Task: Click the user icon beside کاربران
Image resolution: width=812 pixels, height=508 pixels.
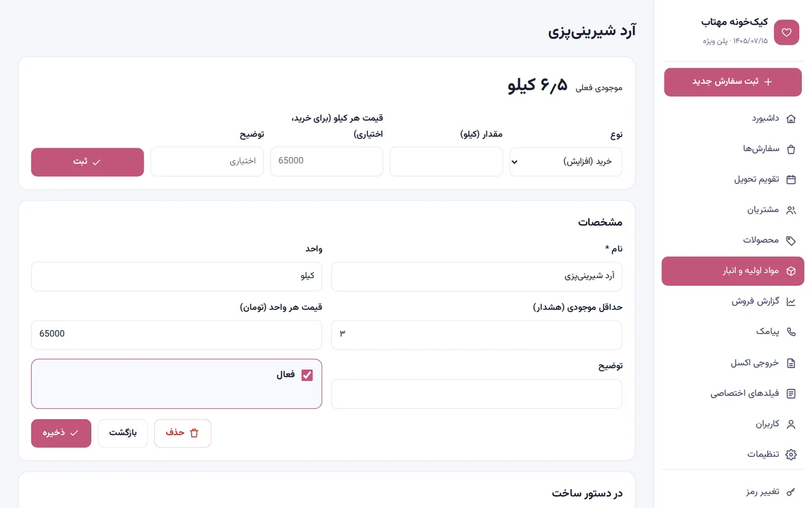Action: (x=790, y=424)
